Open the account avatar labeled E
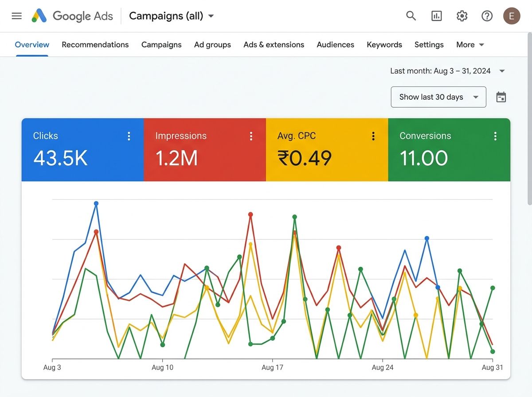This screenshot has width=532, height=397. (x=512, y=16)
